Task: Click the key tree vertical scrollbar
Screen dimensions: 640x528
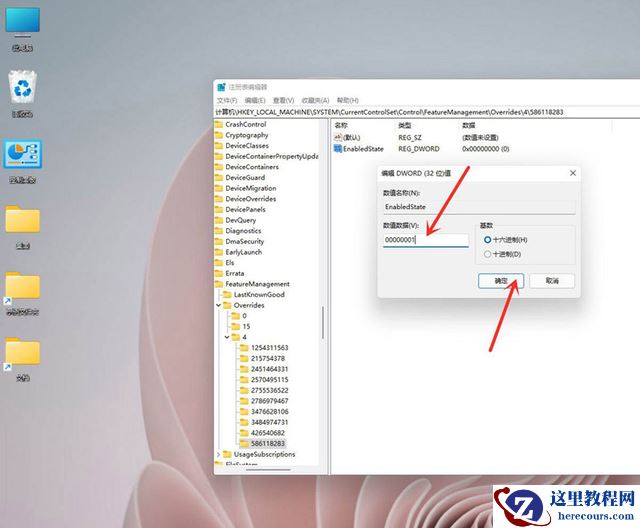Action: [x=323, y=322]
